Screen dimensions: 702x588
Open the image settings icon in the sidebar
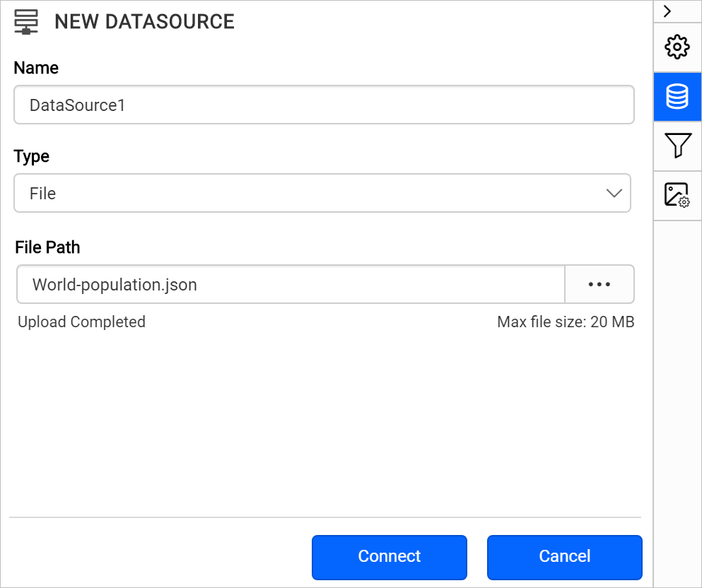pos(677,195)
